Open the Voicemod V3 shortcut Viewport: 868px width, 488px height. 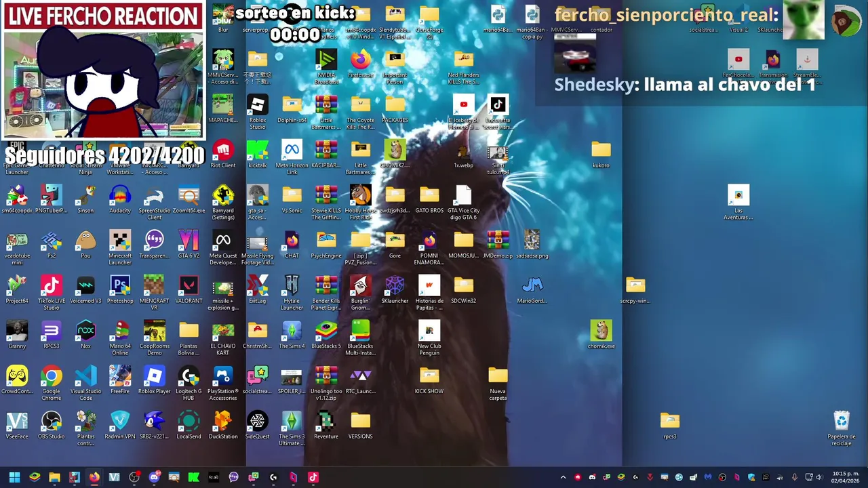click(x=85, y=289)
